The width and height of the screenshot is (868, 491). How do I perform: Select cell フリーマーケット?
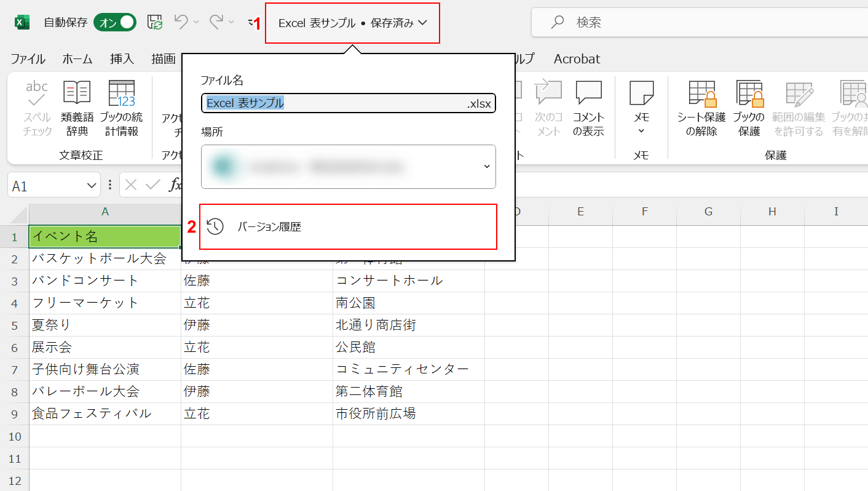pos(105,303)
